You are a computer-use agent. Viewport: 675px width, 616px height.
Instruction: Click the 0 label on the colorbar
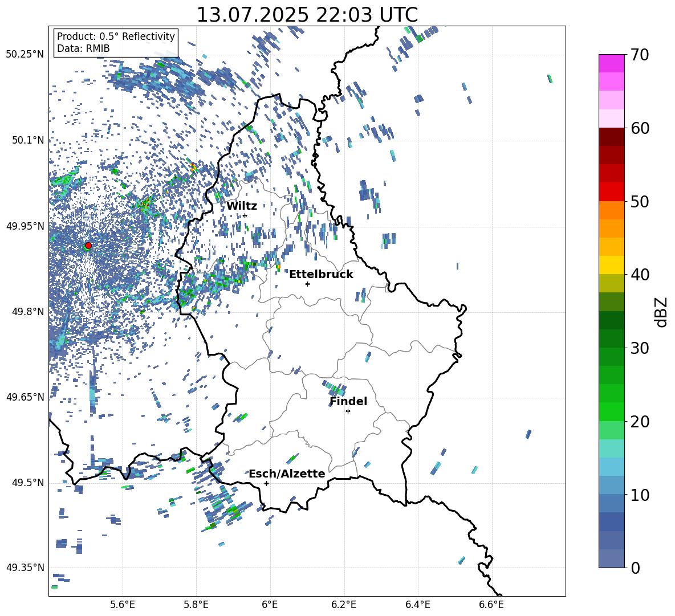click(635, 568)
